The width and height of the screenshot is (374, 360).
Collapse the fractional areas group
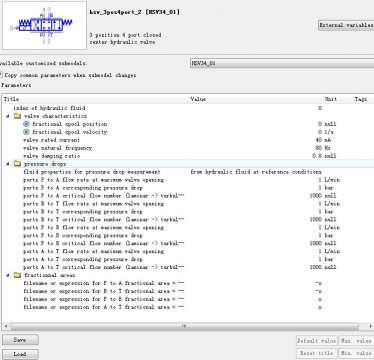click(8, 275)
